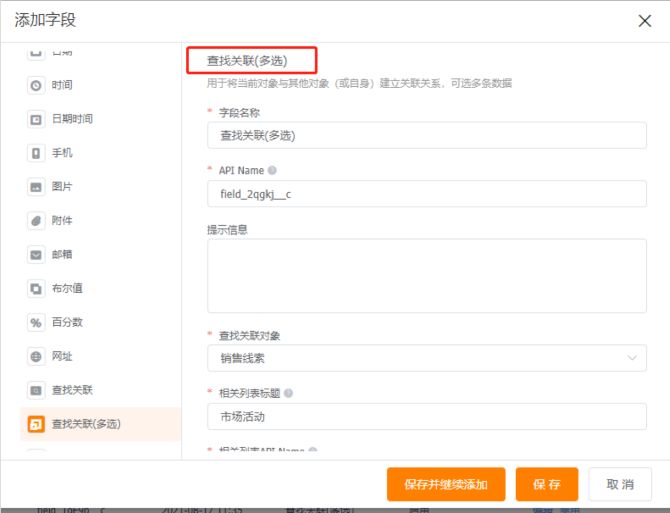Click the 保存 button
Viewport: 670px width, 513px height.
pos(547,484)
